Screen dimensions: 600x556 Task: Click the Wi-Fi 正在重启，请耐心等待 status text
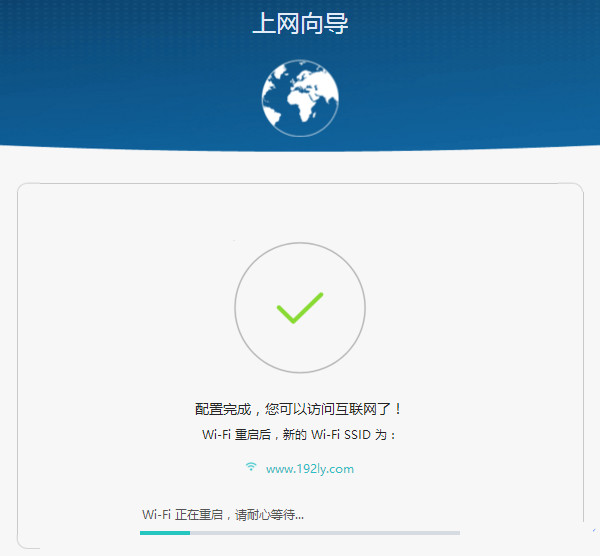[223, 515]
